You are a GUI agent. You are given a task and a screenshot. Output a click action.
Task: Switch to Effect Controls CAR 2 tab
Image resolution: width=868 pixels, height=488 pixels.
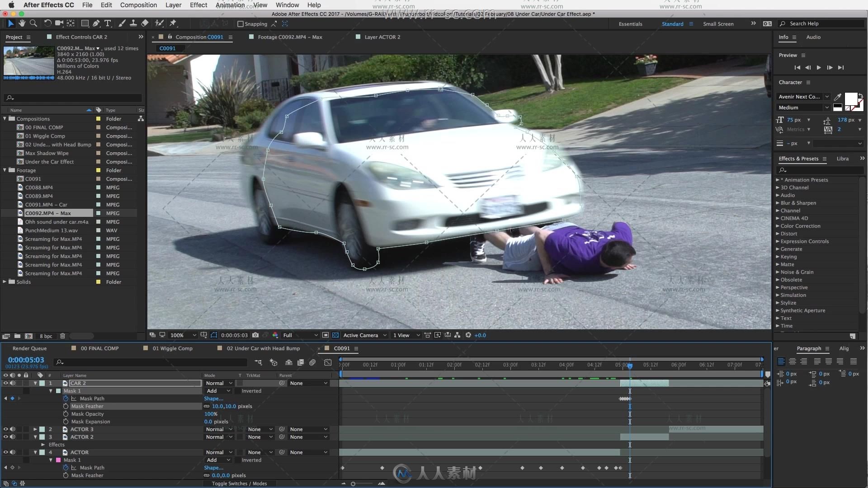point(81,37)
